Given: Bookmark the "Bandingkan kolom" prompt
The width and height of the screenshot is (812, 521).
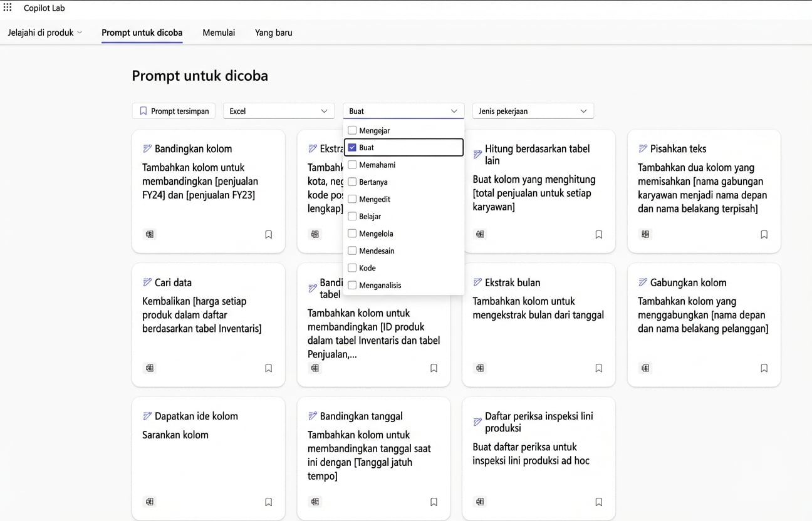Looking at the screenshot, I should [268, 234].
